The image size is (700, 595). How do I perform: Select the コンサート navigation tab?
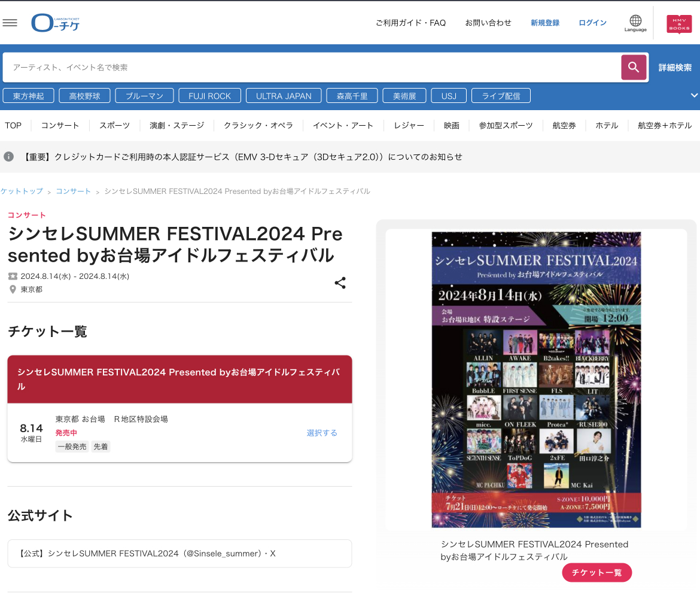click(x=60, y=126)
